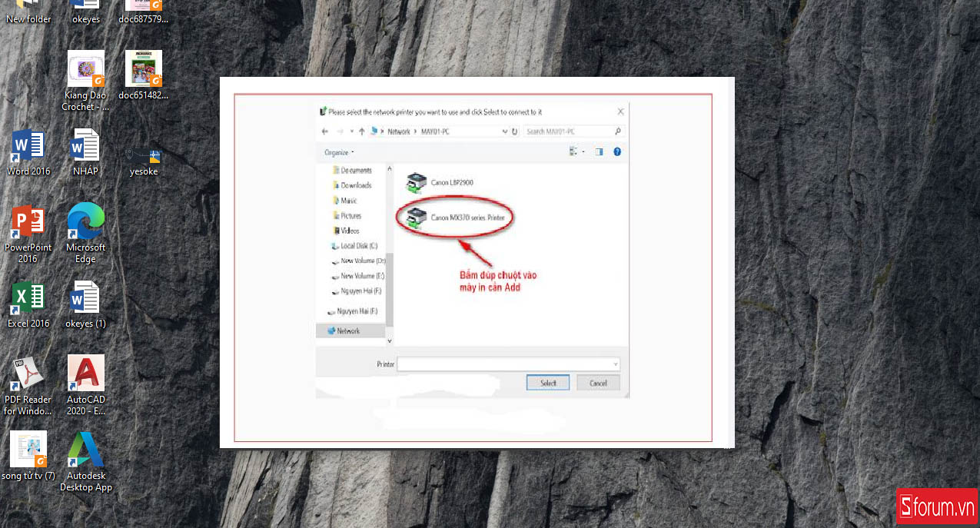Expand the Printer combo box dropdown arrow
980x528 pixels.
[615, 364]
